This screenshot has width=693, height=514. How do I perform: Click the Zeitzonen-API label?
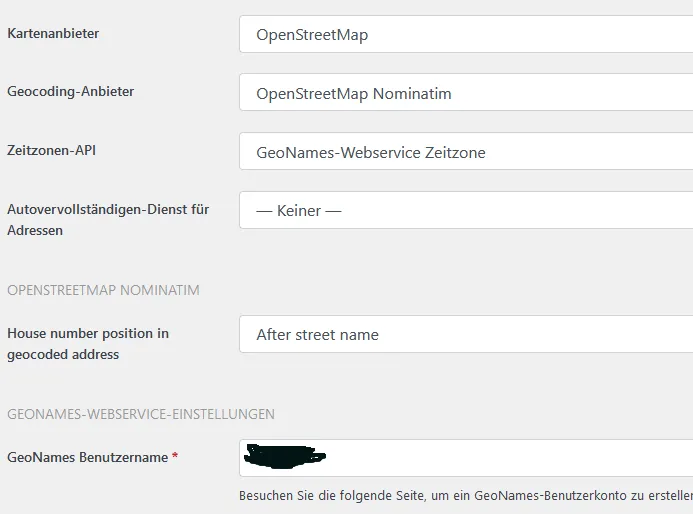(x=51, y=150)
